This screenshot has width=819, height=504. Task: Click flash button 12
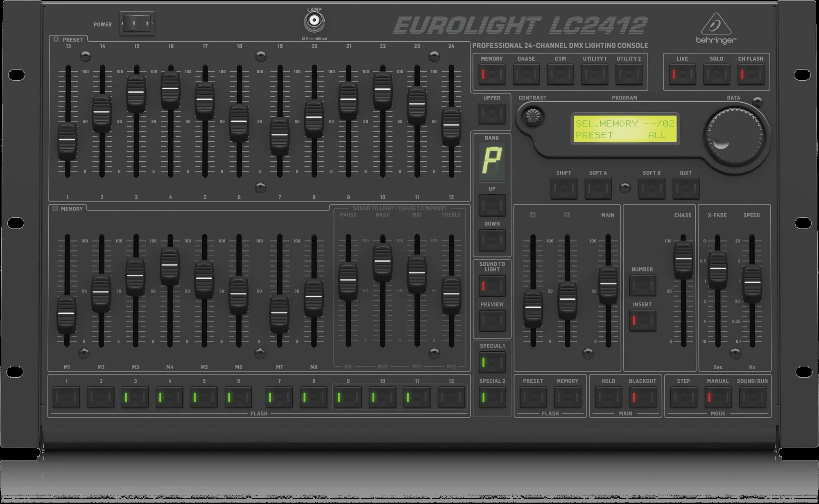click(x=451, y=397)
